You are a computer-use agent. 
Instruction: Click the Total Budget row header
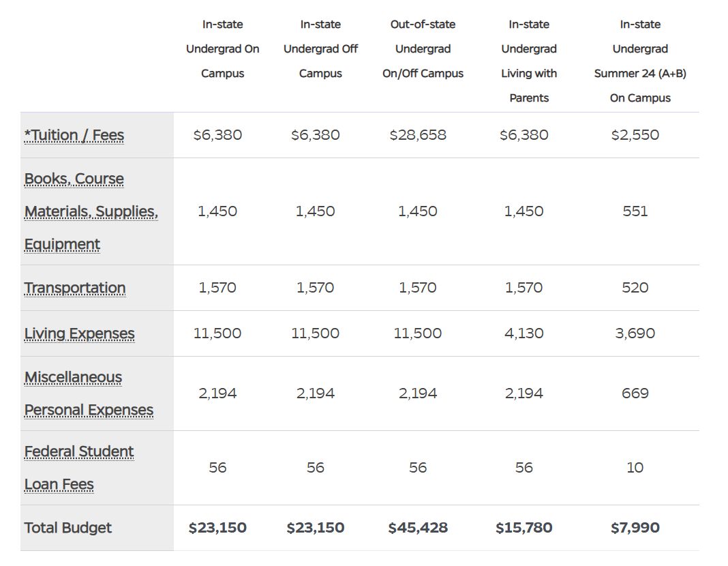[68, 528]
